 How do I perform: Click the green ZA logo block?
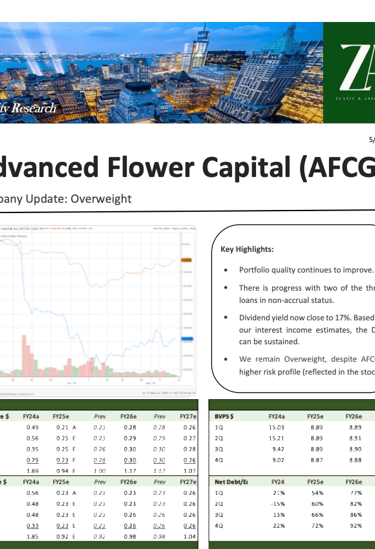pyautogui.click(x=349, y=72)
